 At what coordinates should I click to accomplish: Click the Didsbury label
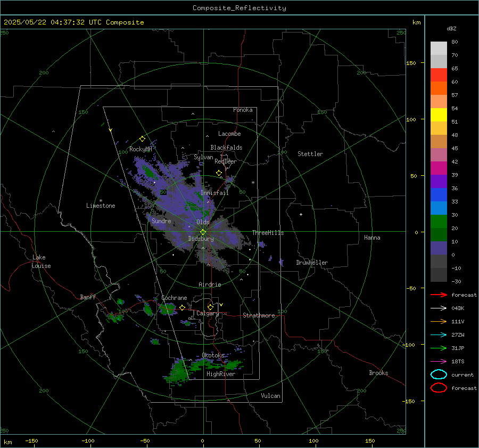(201, 239)
